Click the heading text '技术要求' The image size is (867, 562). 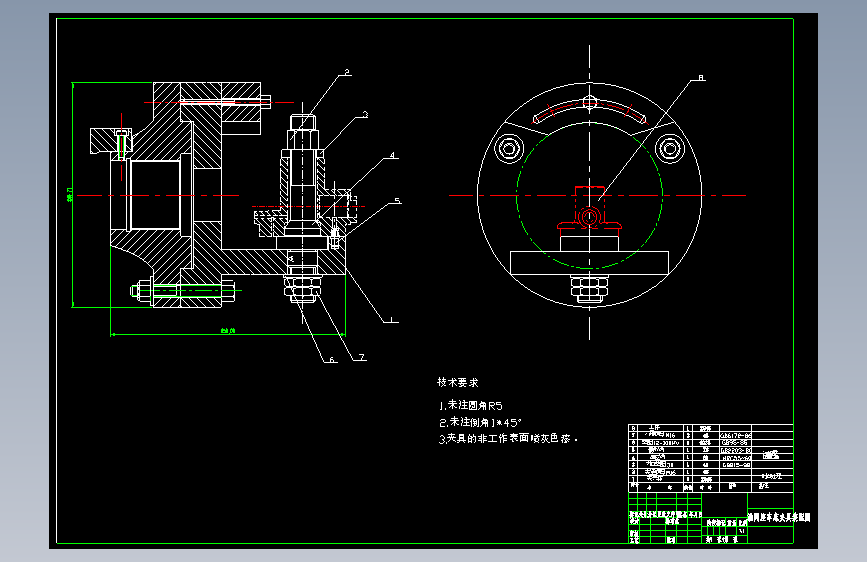pyautogui.click(x=457, y=382)
